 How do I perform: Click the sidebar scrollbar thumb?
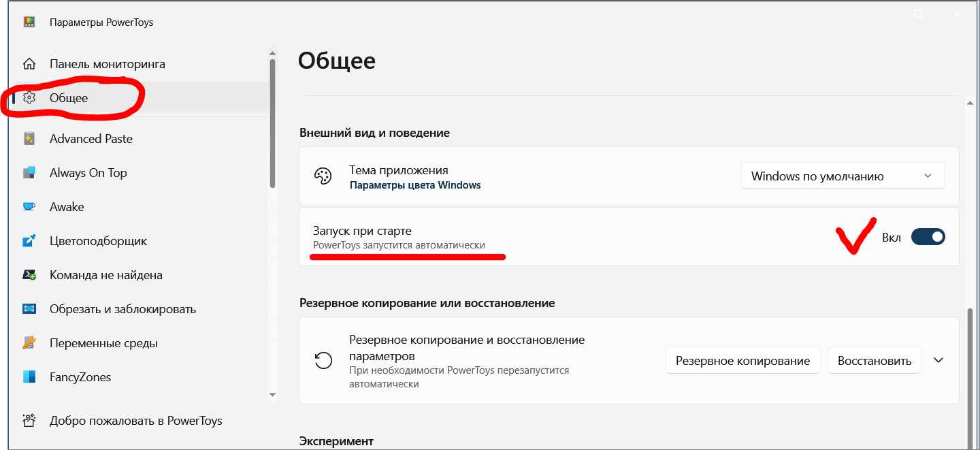point(272,123)
